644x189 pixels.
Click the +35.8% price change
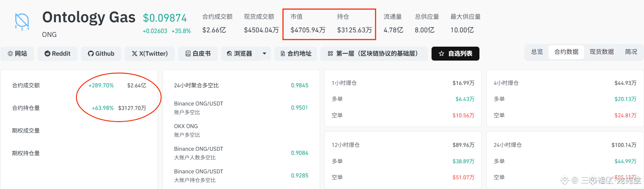(181, 31)
